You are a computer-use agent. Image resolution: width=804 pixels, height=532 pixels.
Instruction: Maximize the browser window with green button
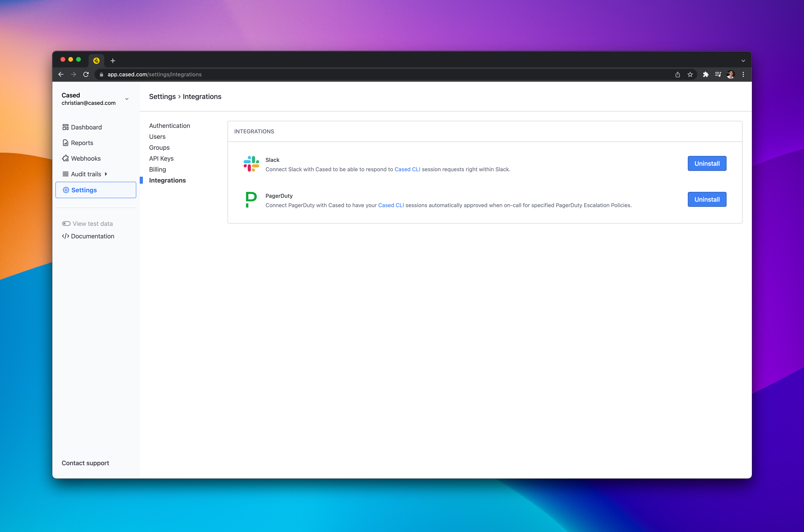point(78,59)
